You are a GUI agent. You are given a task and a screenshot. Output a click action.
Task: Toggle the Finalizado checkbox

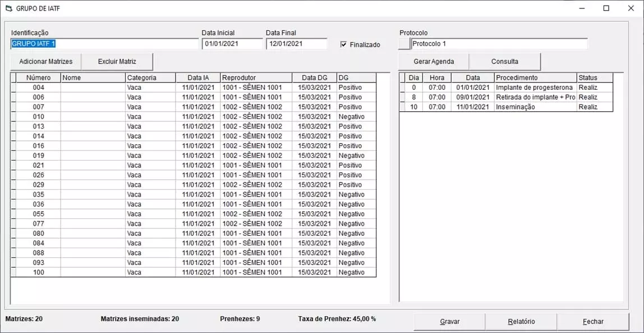pos(343,44)
